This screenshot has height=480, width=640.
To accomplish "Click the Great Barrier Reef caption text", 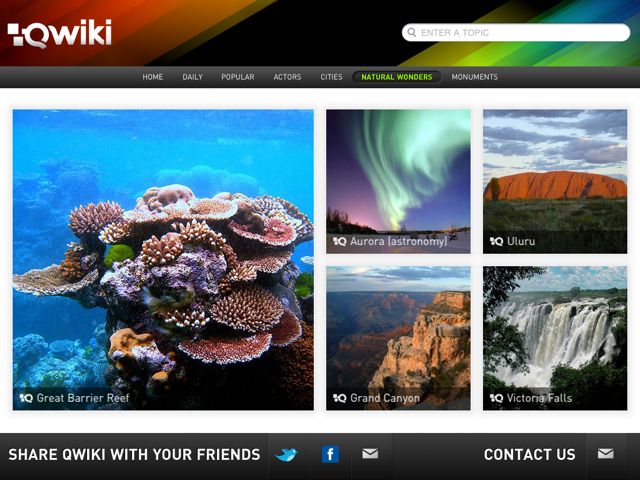I will (x=83, y=398).
